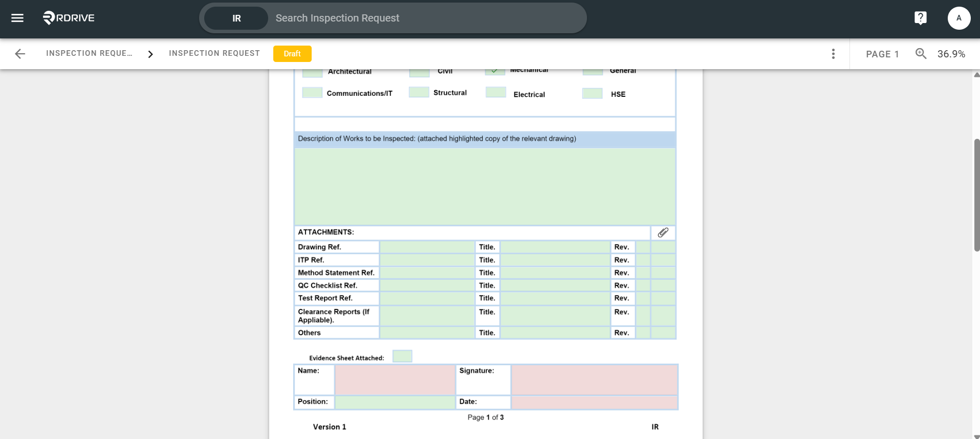Click the RDRIVE logo
Screen dimensions: 980x439
pos(69,18)
